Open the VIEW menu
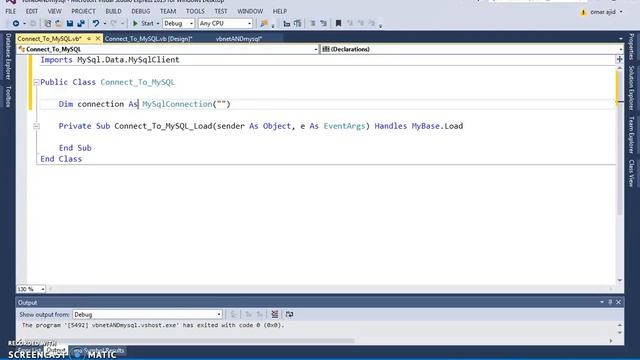The height and width of the screenshot is (360, 640). pyautogui.click(x=54, y=11)
